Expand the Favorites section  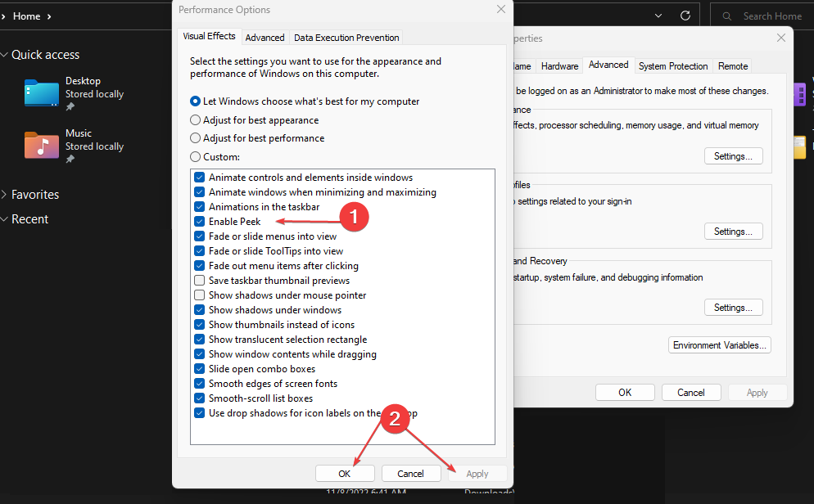(x=5, y=195)
